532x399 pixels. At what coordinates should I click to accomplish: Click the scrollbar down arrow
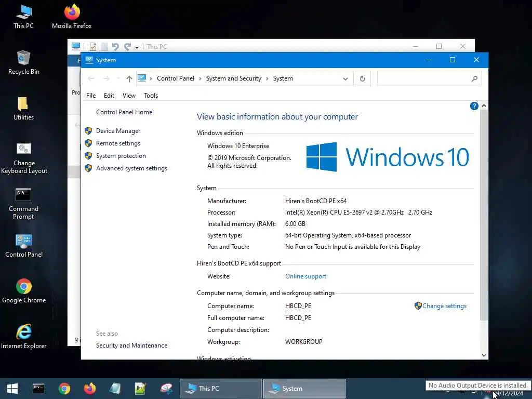point(484,355)
